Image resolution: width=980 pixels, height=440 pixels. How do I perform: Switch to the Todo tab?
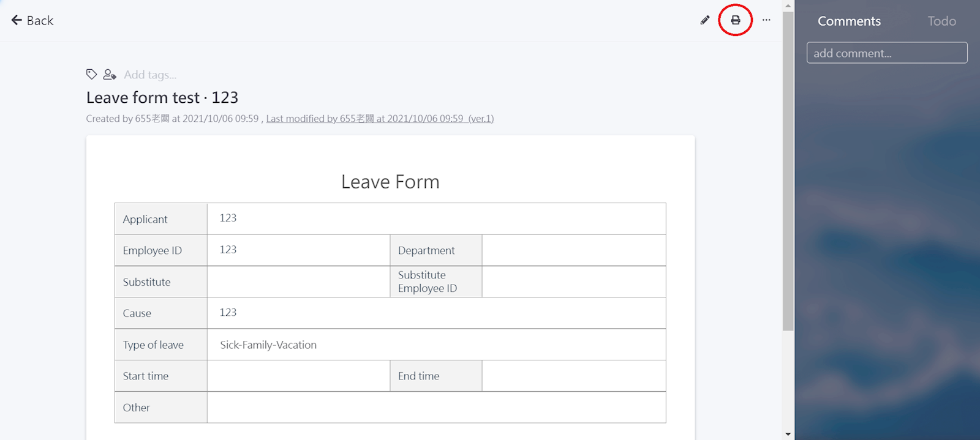941,21
